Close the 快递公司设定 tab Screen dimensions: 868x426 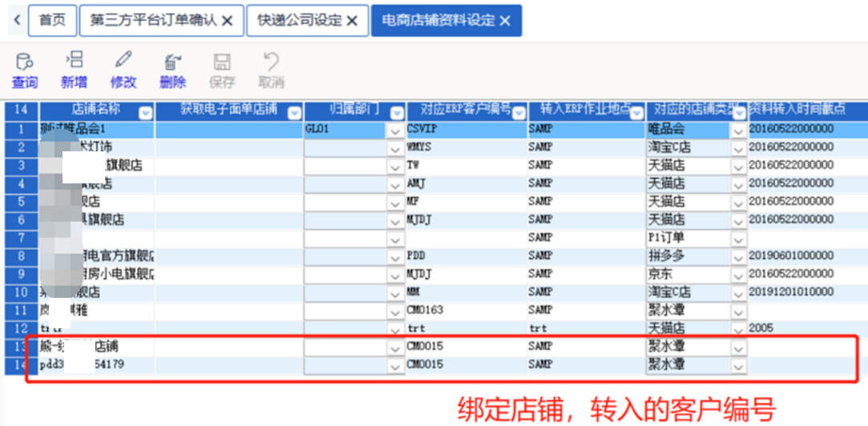coord(352,22)
